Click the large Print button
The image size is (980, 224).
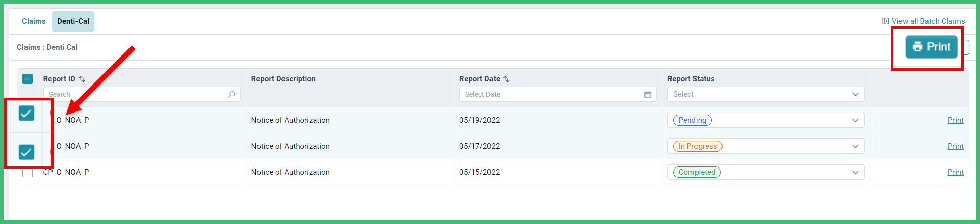click(x=931, y=47)
